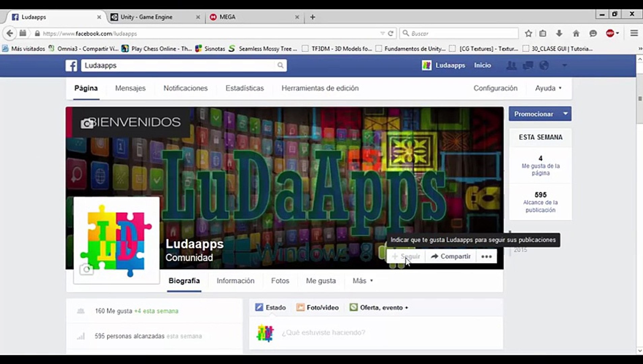Screen dimensions: 643x364
Task: Open the Fotos tab
Action: [280, 281]
